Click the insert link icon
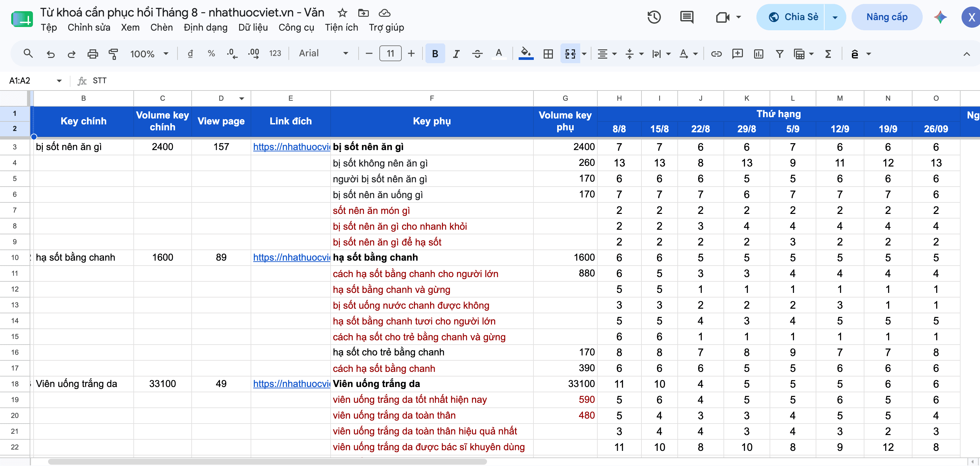980x466 pixels. pyautogui.click(x=716, y=54)
